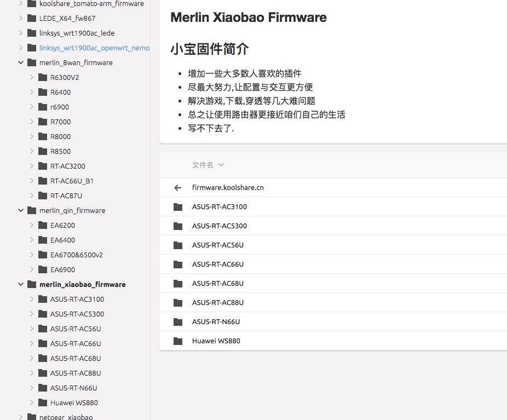Select sidebar ASUS-RT-AC68U tree item
The image size is (507, 420).
tap(76, 358)
